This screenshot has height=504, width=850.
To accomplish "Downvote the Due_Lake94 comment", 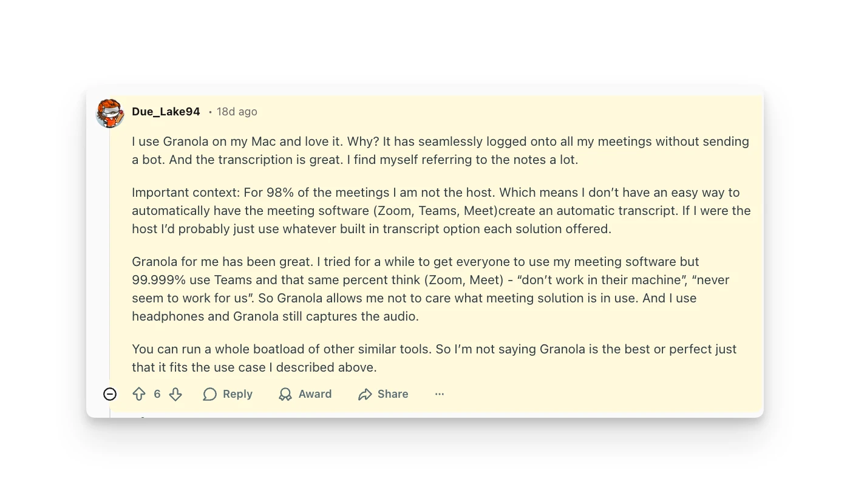I will coord(175,394).
